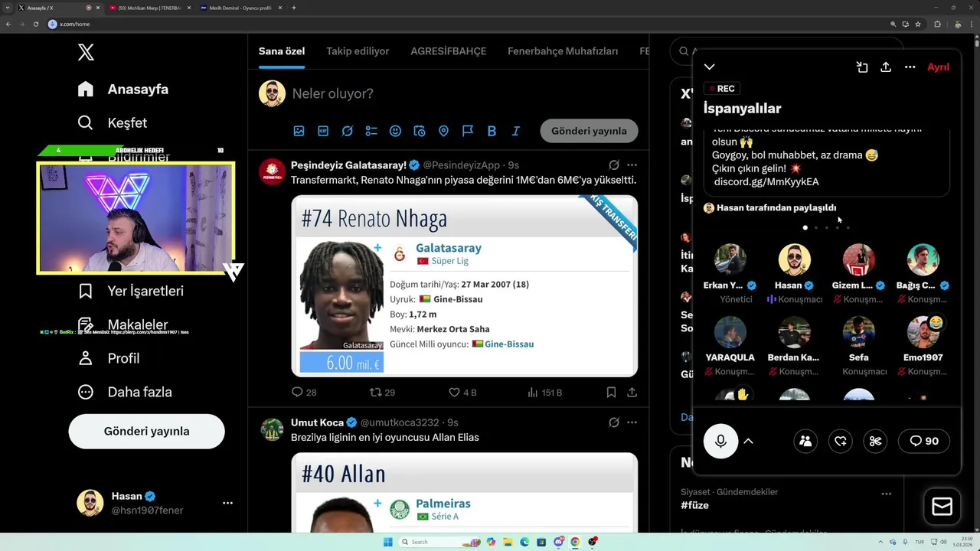Pop out the Space with the dock icon
Image resolution: width=980 pixels, height=551 pixels.
862,67
